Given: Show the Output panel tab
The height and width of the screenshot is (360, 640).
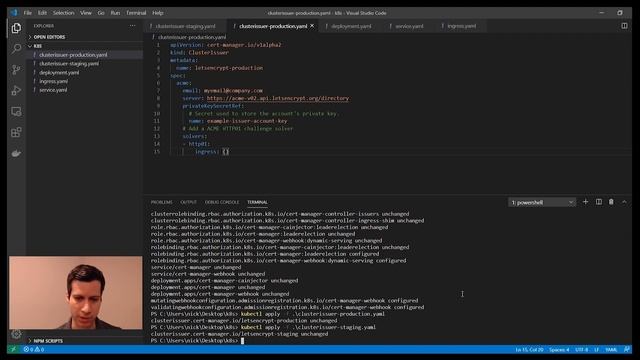Looking at the screenshot, I should click(x=188, y=202).
